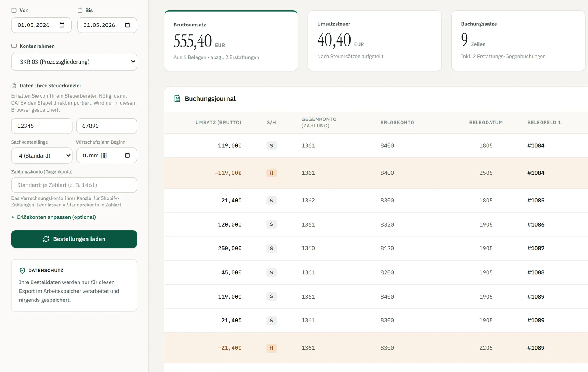Click the Zahlungskonto (Gegenkonto) input field

(x=74, y=185)
